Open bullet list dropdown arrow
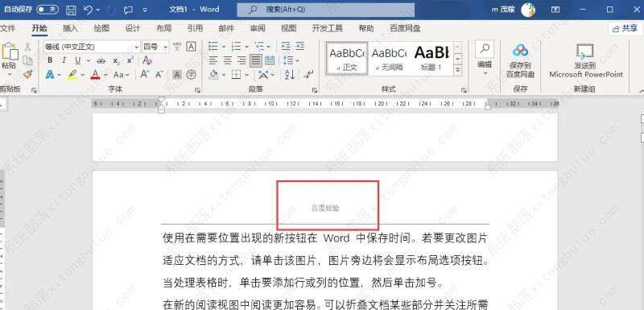This screenshot has width=644, height=310. coord(224,47)
